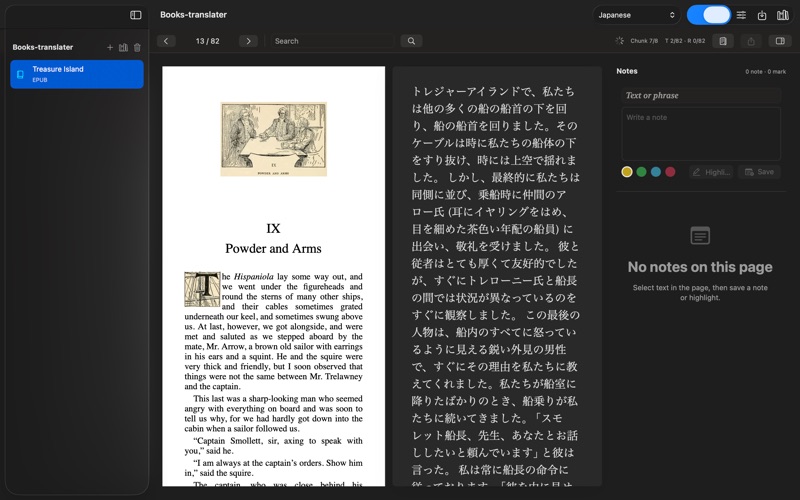The height and width of the screenshot is (500, 800).
Task: Click the chapter number IX heading
Action: click(273, 229)
